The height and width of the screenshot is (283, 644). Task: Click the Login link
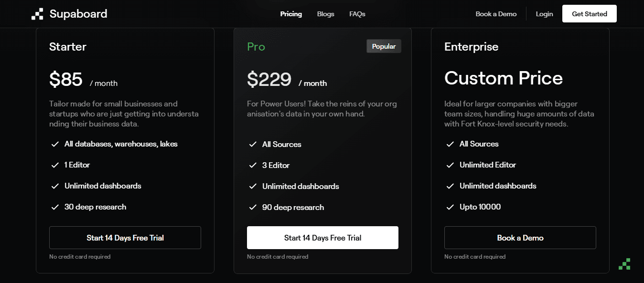[x=544, y=14]
